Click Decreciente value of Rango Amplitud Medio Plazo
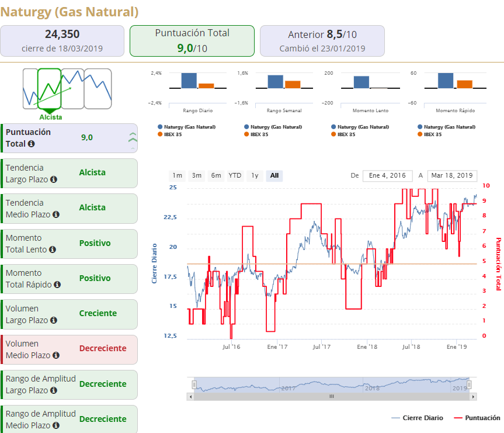 tap(103, 419)
